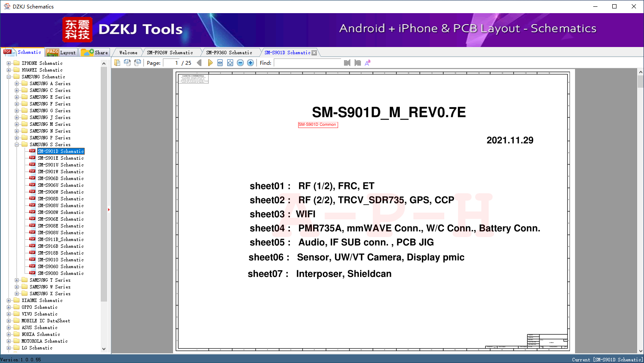Click the PDF icon beside SM-S9080 Schematic
This screenshot has height=363, width=644.
click(x=32, y=273)
